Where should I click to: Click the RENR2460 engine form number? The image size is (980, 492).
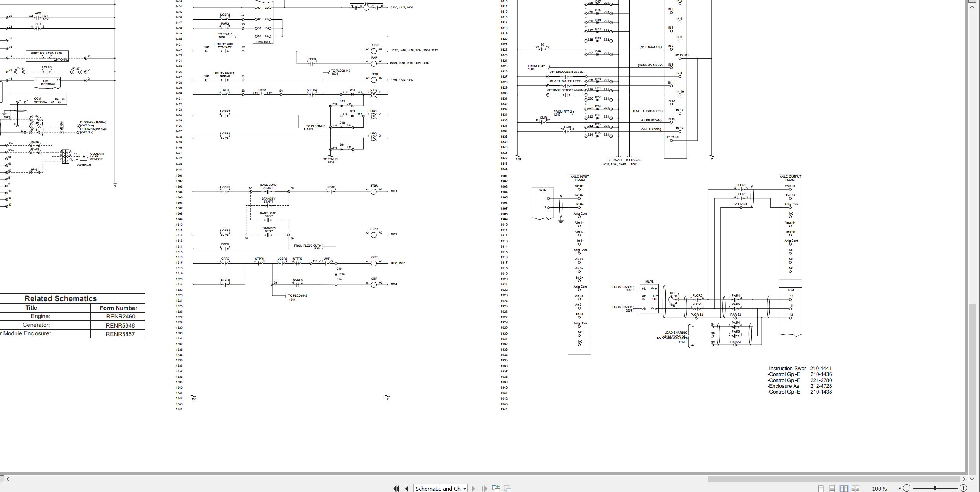tap(121, 317)
